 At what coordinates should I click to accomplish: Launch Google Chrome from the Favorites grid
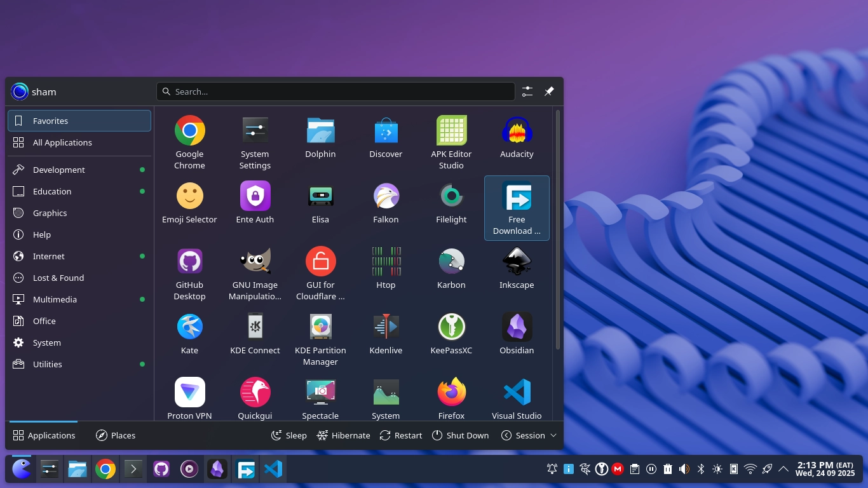pyautogui.click(x=189, y=142)
